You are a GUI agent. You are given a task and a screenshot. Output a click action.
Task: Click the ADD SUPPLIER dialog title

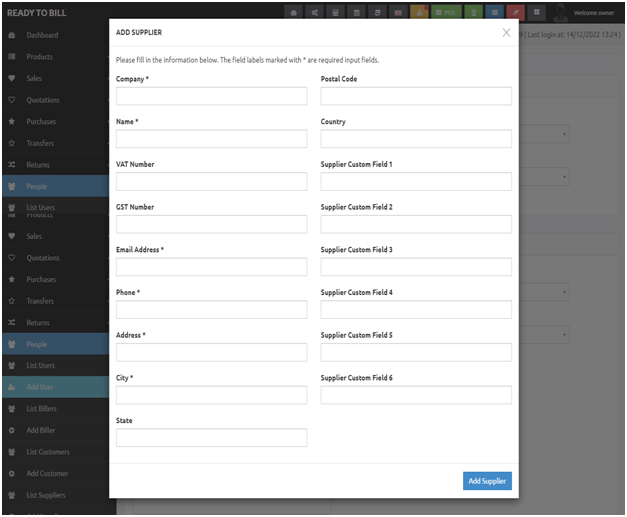[139, 32]
